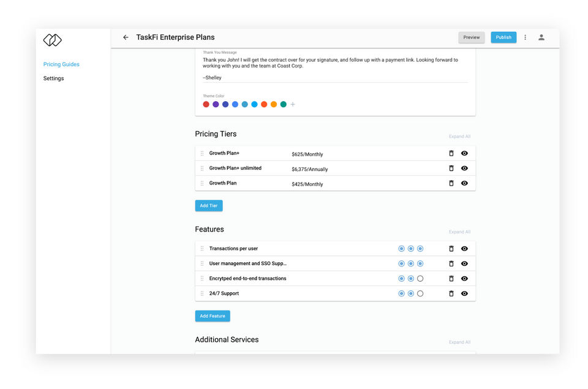
Task: Click the Add Tier button
Action: (x=208, y=206)
